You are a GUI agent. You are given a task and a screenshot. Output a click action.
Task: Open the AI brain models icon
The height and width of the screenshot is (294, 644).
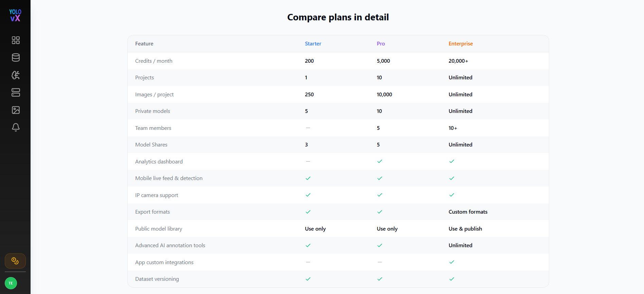pyautogui.click(x=16, y=75)
